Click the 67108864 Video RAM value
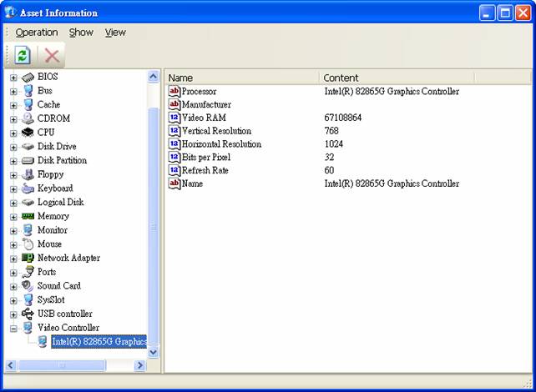Image resolution: width=536 pixels, height=392 pixels. (343, 118)
